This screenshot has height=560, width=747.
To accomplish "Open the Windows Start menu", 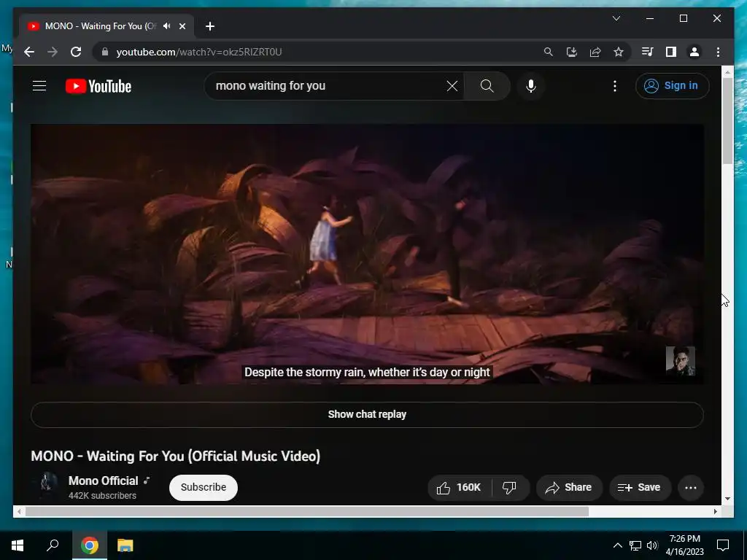I will tap(18, 545).
